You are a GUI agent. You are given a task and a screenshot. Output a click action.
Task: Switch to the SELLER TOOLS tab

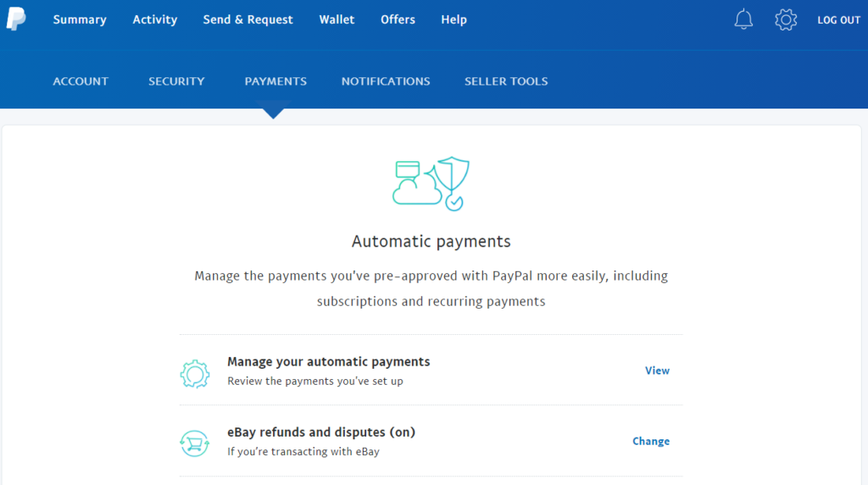tap(506, 81)
